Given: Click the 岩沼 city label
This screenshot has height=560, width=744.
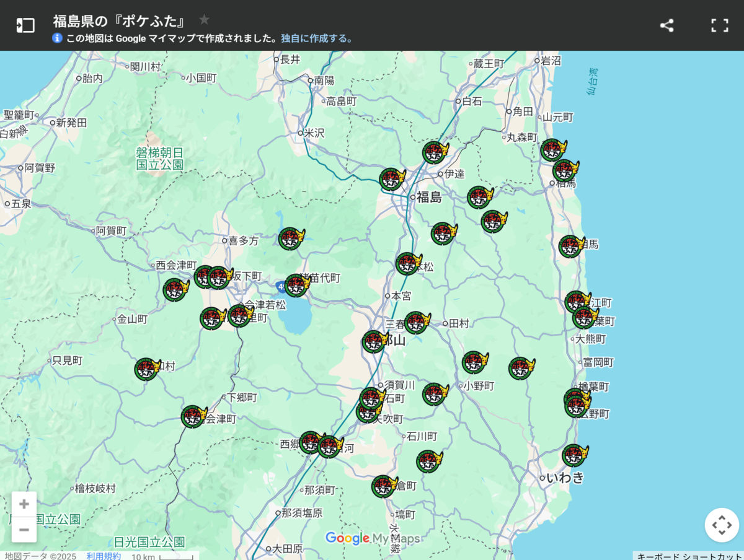Looking at the screenshot, I should pyautogui.click(x=551, y=61).
